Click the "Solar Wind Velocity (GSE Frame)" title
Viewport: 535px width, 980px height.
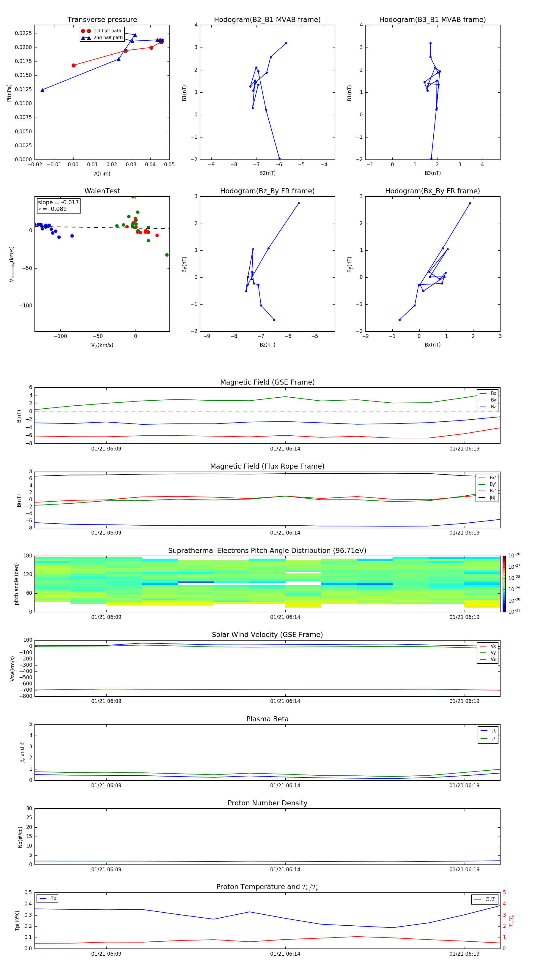267,635
